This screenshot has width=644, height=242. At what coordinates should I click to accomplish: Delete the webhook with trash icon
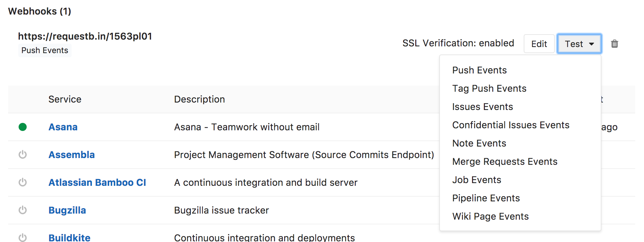(614, 44)
